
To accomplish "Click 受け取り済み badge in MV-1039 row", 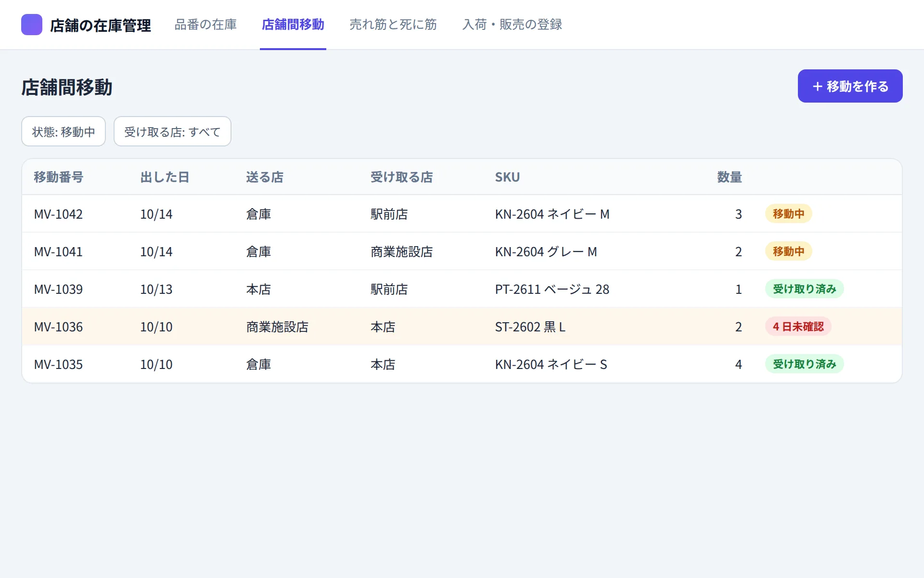I will coord(805,289).
